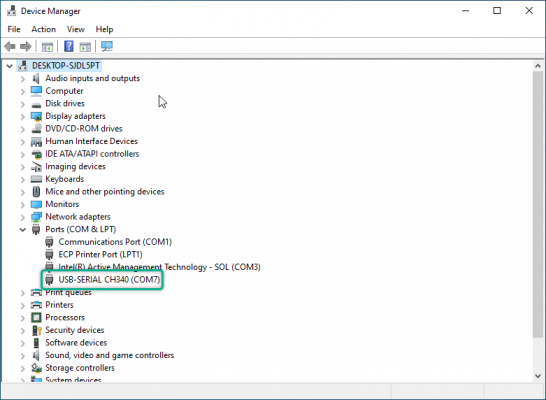Click the Software devices icon
This screenshot has height=400, width=546.
point(36,343)
